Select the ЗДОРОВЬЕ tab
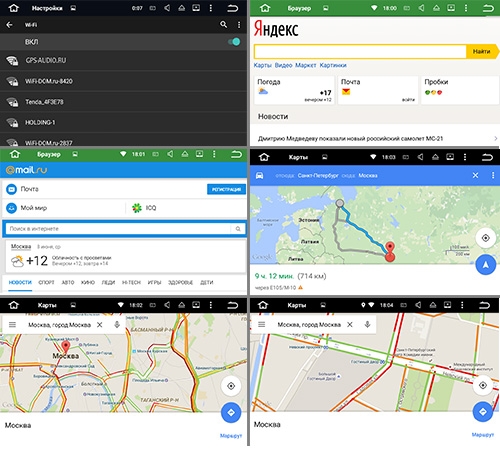The height and width of the screenshot is (451, 500). coord(180,283)
